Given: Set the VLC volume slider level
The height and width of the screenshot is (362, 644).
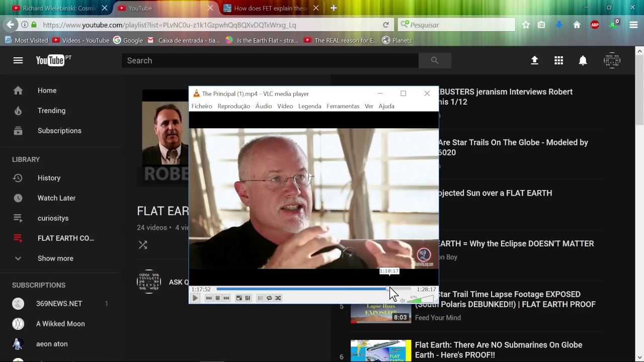Looking at the screenshot, I should point(421,299).
